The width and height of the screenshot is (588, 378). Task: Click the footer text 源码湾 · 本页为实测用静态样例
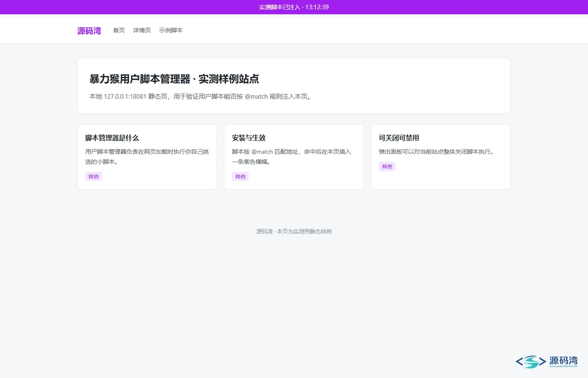tap(294, 231)
